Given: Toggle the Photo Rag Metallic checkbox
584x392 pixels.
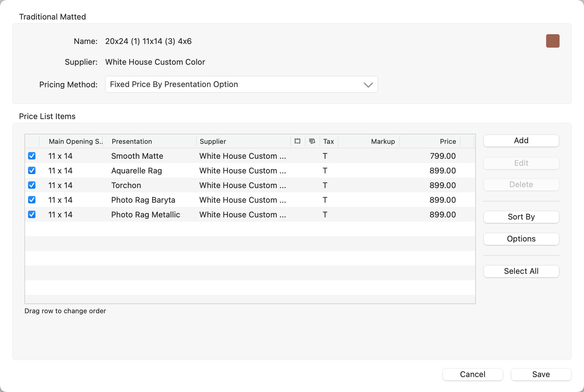Looking at the screenshot, I should (x=32, y=215).
